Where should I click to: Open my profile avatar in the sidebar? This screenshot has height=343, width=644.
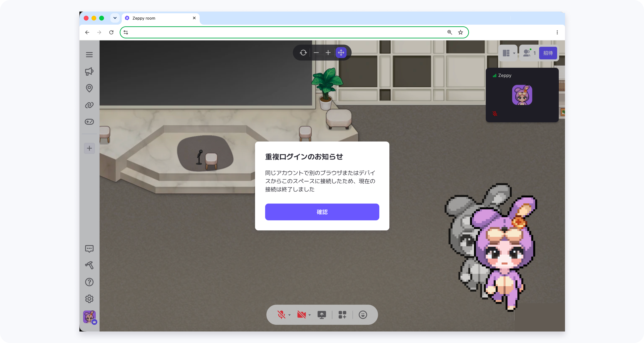(x=90, y=317)
